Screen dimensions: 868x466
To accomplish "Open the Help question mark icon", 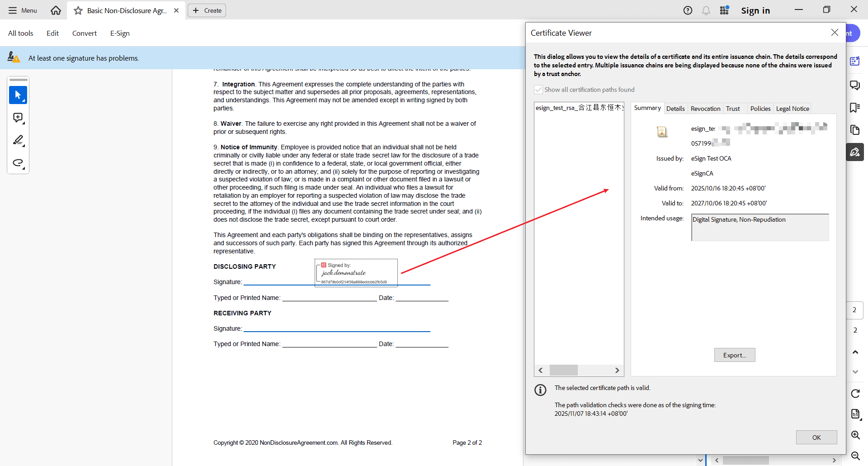I will (688, 10).
